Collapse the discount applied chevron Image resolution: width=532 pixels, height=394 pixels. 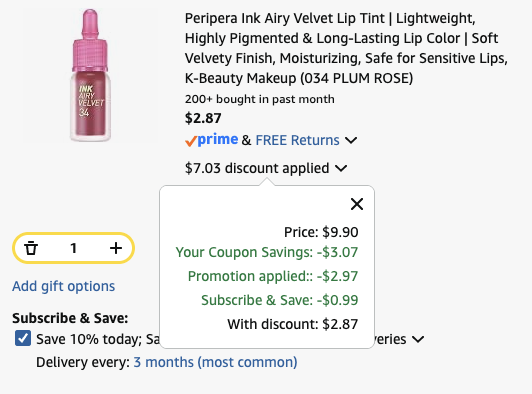tap(341, 168)
